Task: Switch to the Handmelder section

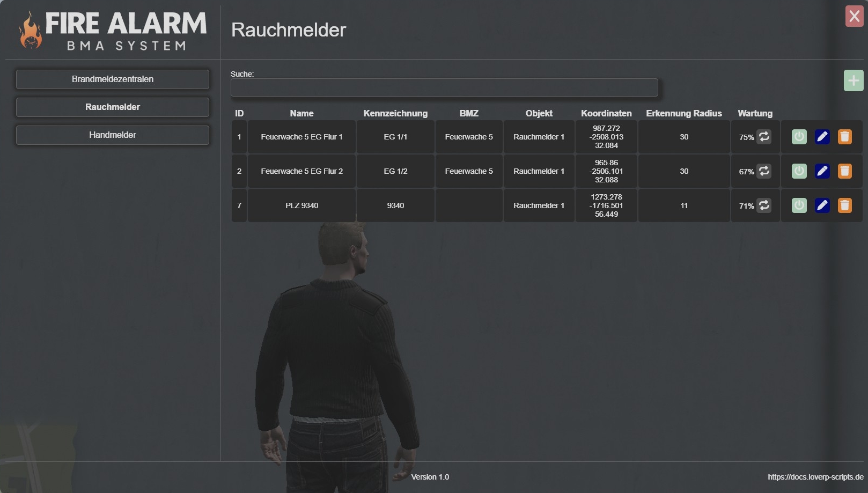Action: tap(113, 135)
